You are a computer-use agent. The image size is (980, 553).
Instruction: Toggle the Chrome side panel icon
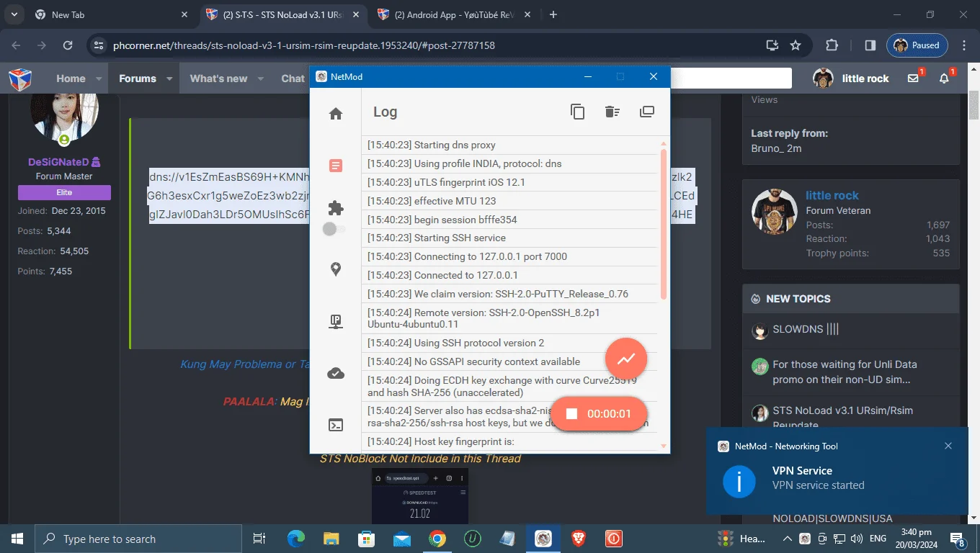(870, 45)
